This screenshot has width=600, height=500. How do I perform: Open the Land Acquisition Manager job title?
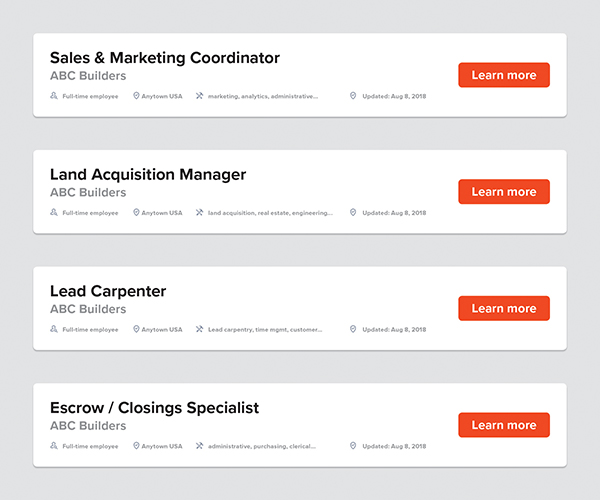148,175
